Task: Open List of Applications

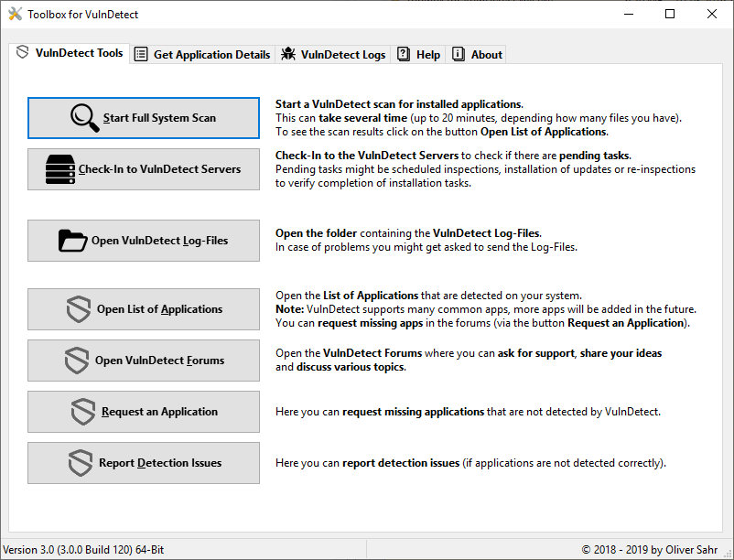Action: coord(144,309)
